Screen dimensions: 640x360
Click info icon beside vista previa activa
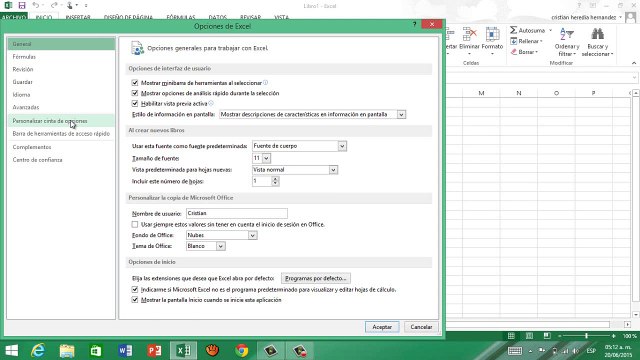(211, 103)
